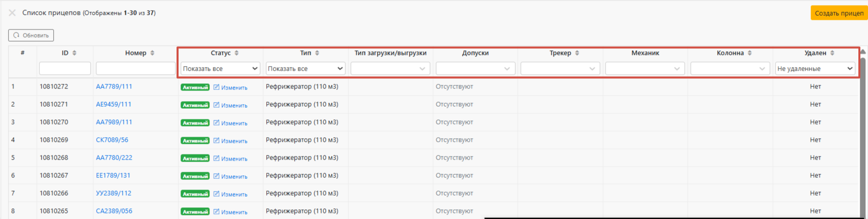Select ID cell 10810265

[54, 211]
